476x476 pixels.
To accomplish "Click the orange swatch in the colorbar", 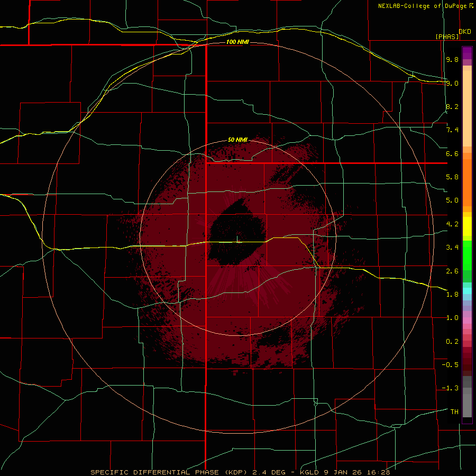I will 467,182.
